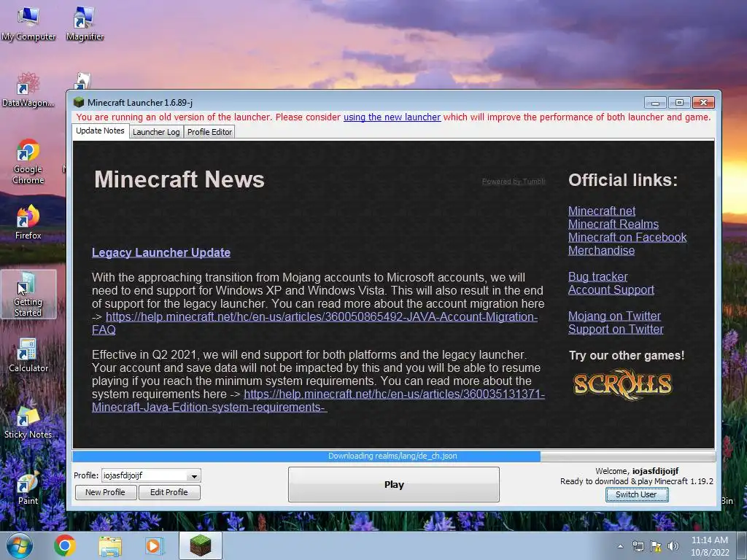Open the Profile Editor tab
The image size is (747, 560).
(209, 132)
